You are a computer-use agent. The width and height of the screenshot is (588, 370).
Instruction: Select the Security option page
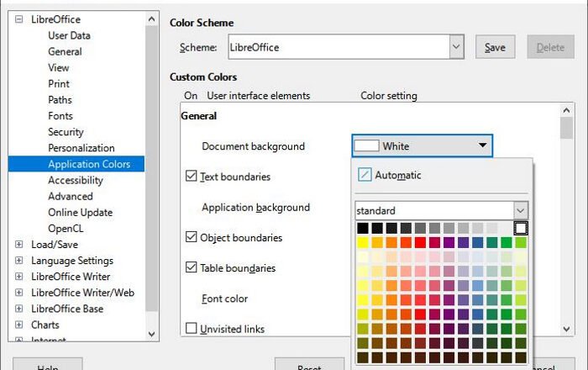pyautogui.click(x=66, y=132)
